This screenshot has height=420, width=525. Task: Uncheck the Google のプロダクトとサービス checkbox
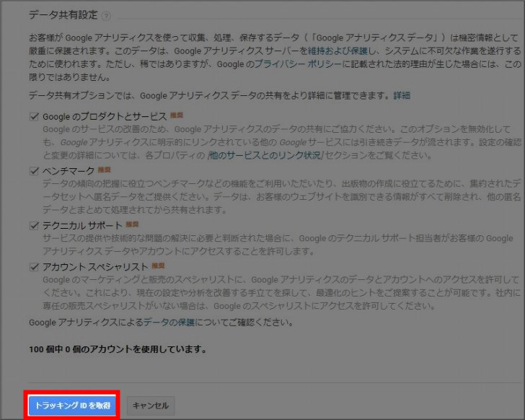point(34,115)
